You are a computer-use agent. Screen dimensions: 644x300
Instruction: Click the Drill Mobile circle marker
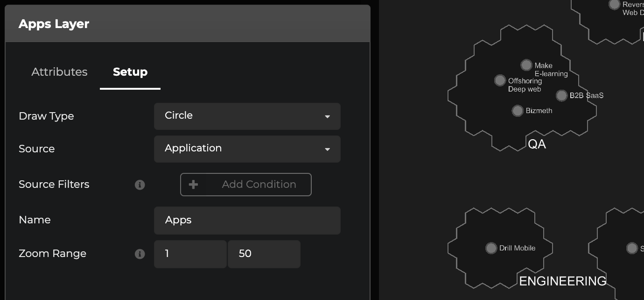click(491, 248)
